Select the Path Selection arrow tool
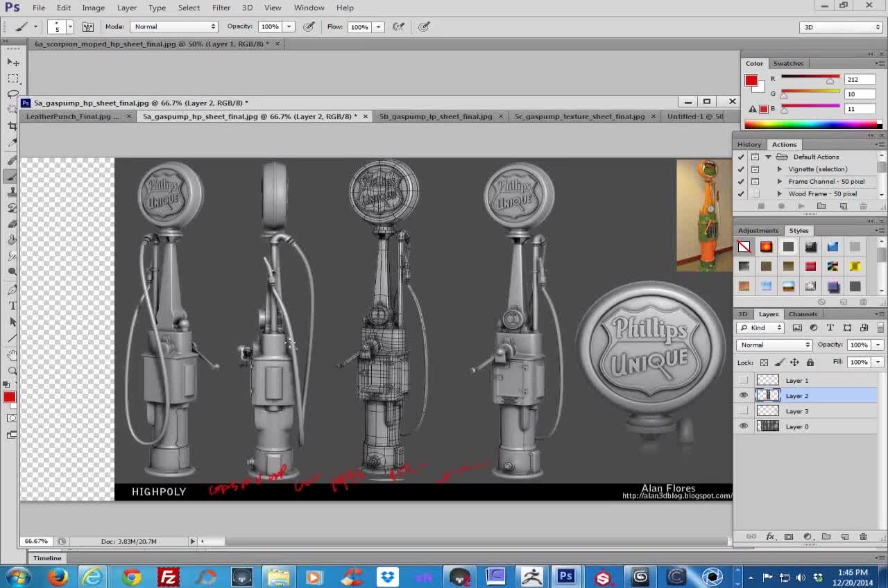The width and height of the screenshot is (888, 588). 12,322
